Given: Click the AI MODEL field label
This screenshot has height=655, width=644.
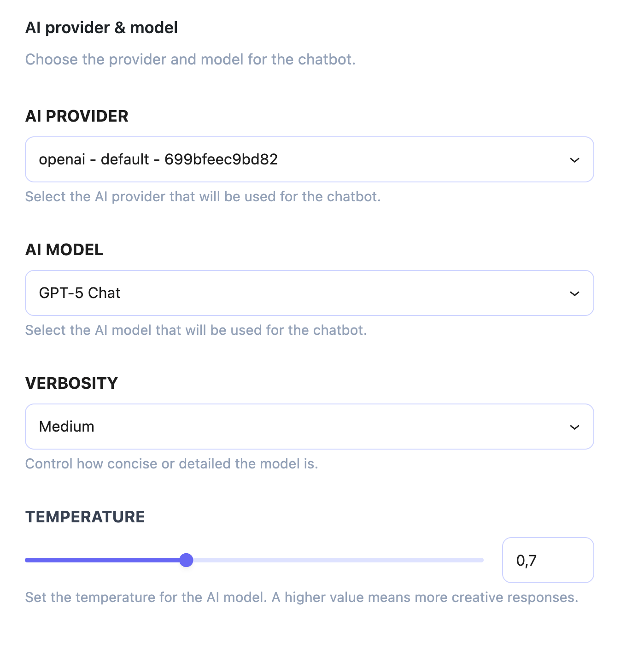Looking at the screenshot, I should 64,250.
